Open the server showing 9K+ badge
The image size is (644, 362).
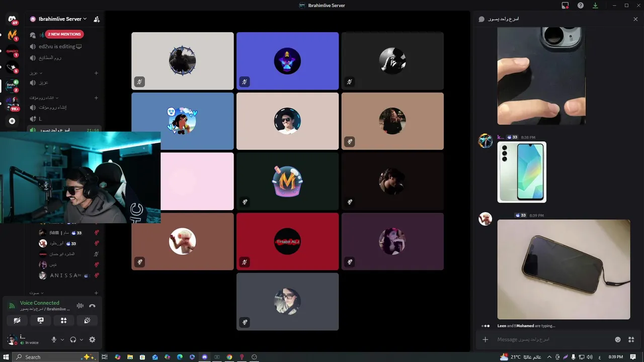click(12, 105)
